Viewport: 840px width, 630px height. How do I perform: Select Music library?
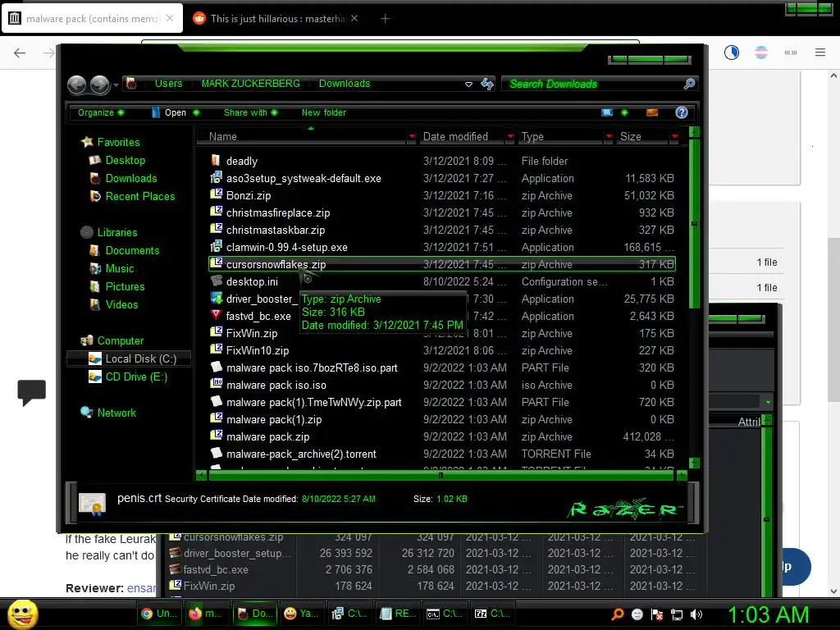[x=120, y=268]
